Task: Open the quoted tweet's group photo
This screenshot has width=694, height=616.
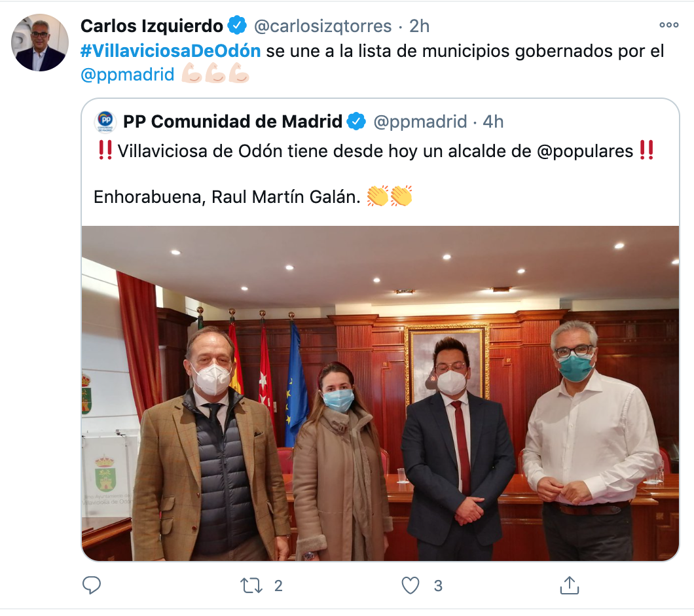Action: pos(380,393)
